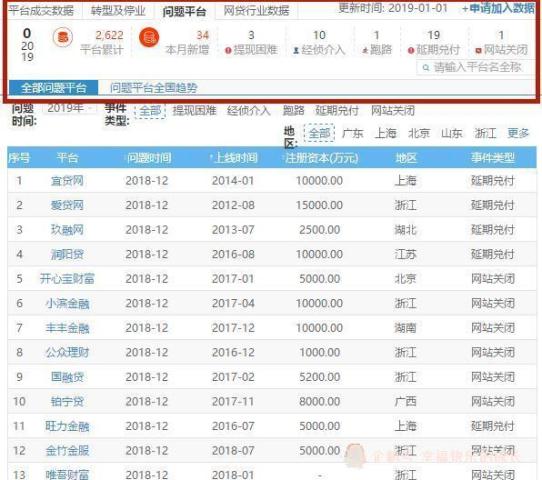Select the 问题平台 tab
Viewport: 542px width, 480px height.
pos(184,12)
